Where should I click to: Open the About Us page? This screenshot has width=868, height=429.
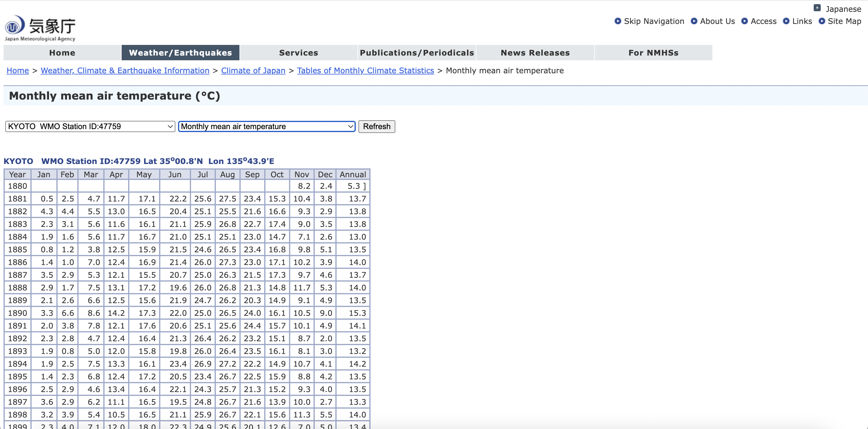[717, 21]
